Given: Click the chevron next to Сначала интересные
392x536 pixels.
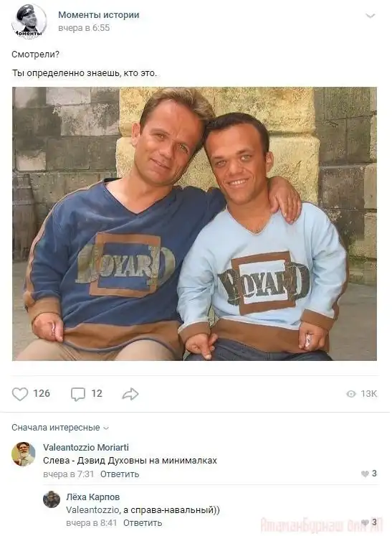Looking at the screenshot, I should tap(106, 428).
